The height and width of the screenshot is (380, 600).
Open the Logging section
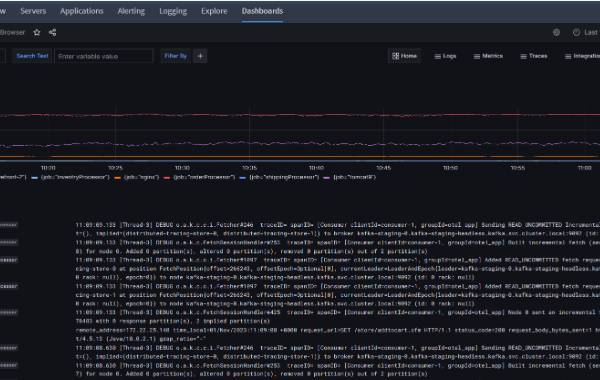pos(173,11)
